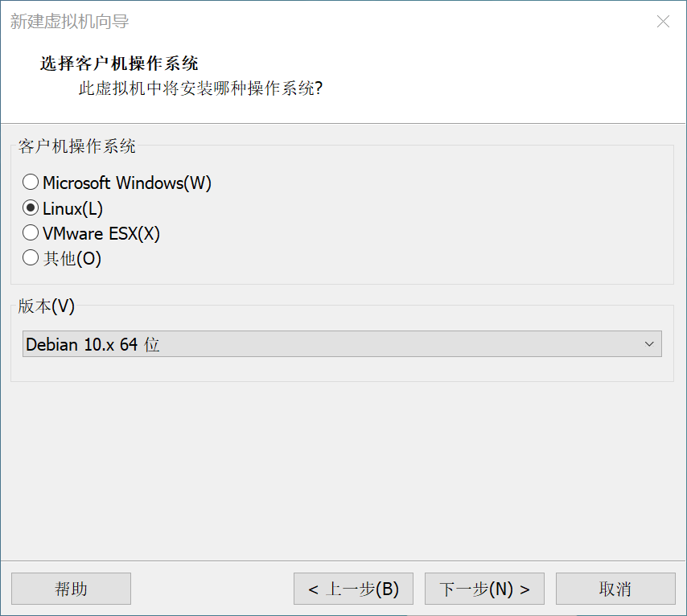Select the VMware ESX(X) radio button
687x616 pixels.
click(30, 233)
